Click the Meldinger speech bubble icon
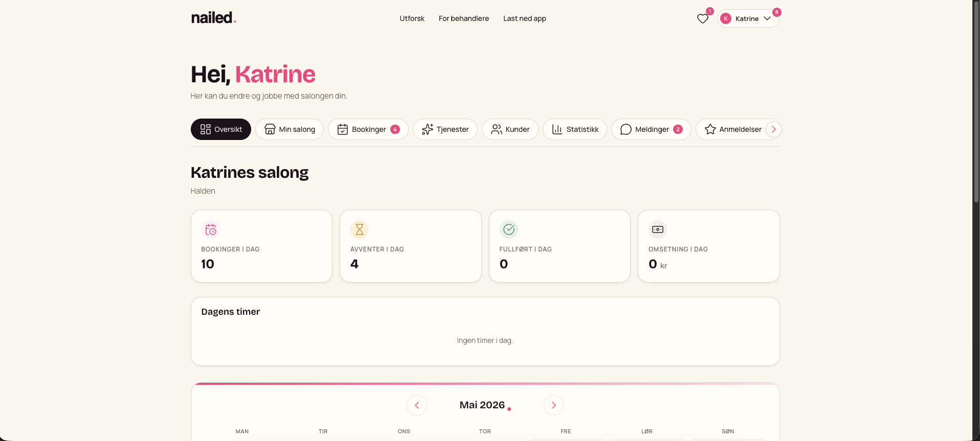Viewport: 980px width, 441px height. coord(626,129)
